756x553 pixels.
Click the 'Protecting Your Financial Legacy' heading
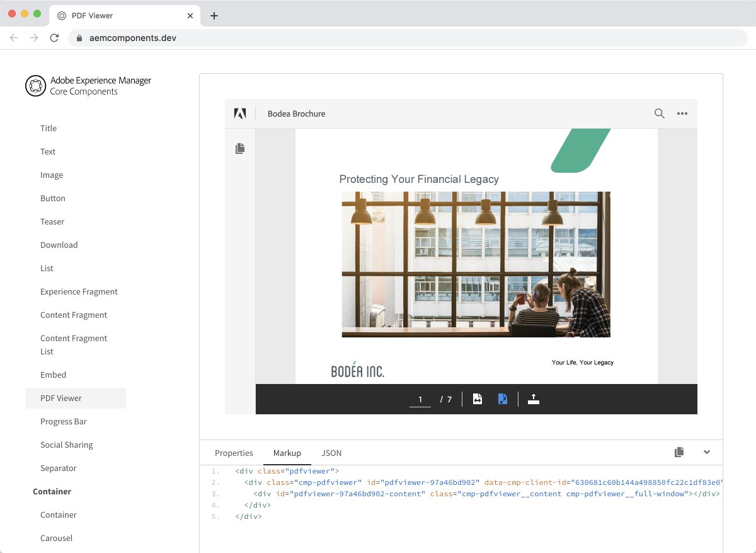pos(419,179)
